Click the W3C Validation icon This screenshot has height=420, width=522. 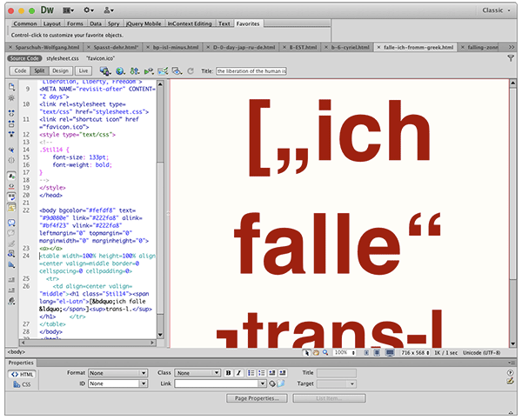click(x=149, y=71)
